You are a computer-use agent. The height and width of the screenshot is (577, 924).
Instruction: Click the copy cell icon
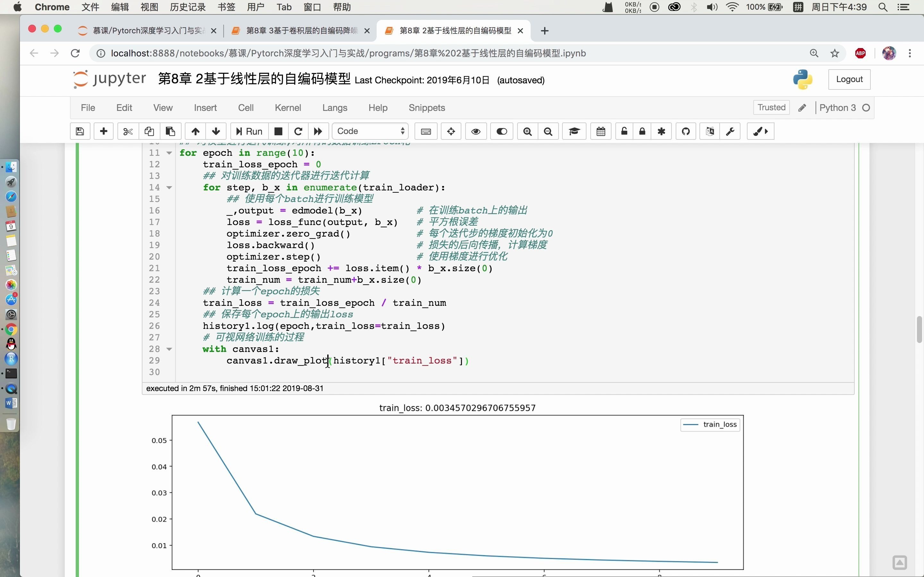pos(148,131)
